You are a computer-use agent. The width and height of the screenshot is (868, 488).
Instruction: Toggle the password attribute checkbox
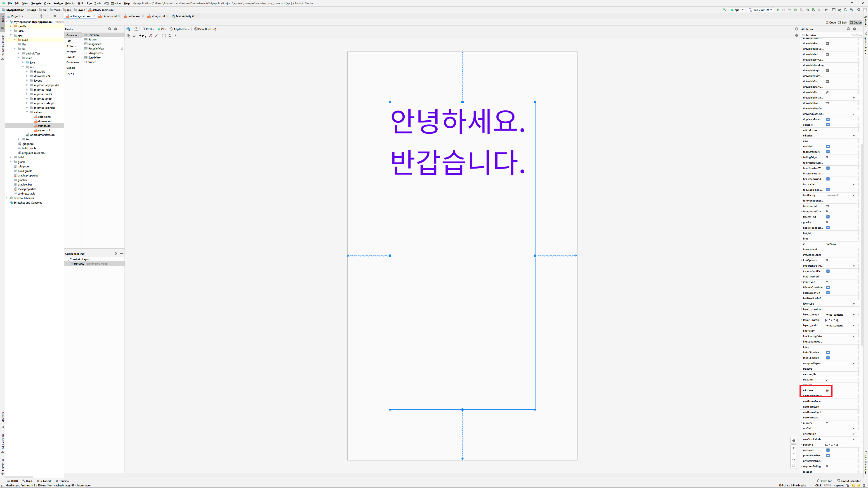828,450
